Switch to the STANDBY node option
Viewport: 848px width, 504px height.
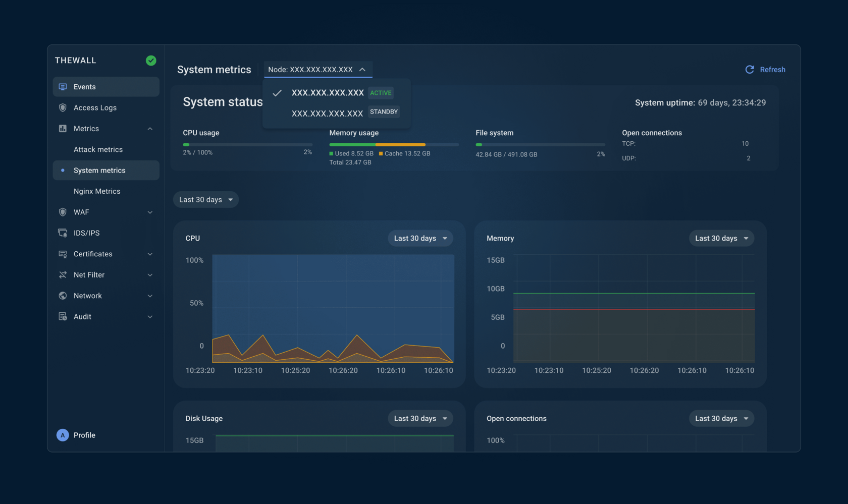[328, 113]
